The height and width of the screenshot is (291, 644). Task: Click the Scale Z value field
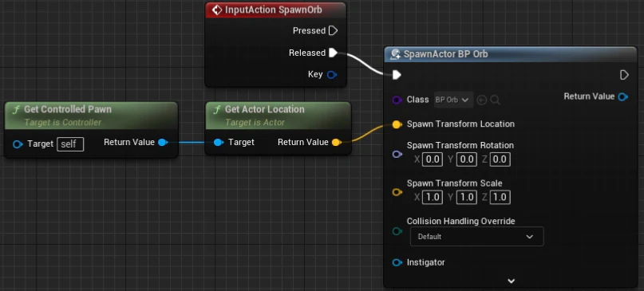pyautogui.click(x=500, y=198)
